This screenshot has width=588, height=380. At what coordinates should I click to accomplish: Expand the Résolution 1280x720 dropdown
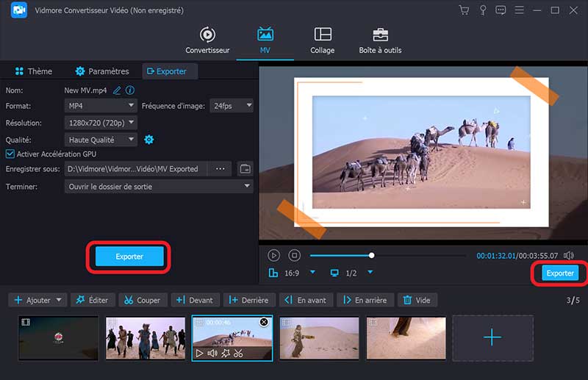[101, 123]
